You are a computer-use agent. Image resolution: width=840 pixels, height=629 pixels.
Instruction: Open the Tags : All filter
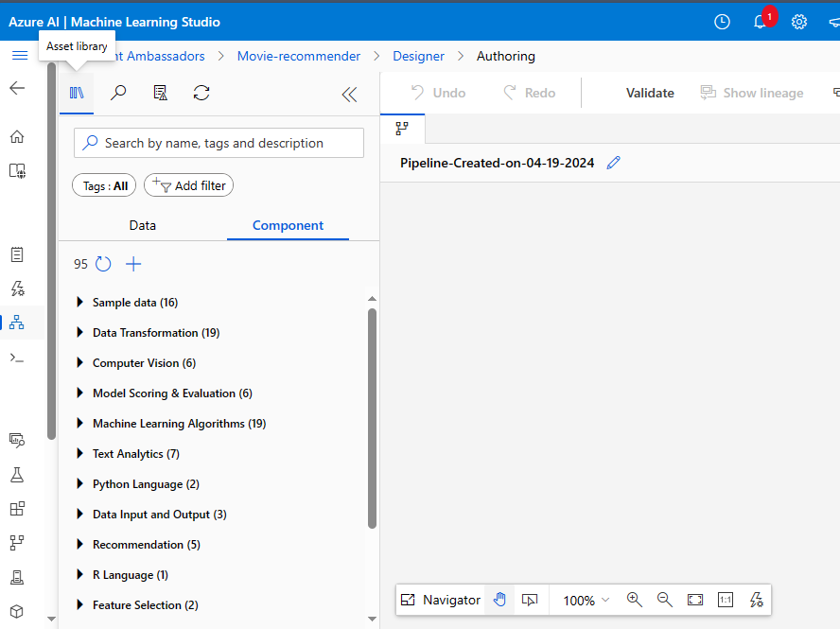point(104,185)
